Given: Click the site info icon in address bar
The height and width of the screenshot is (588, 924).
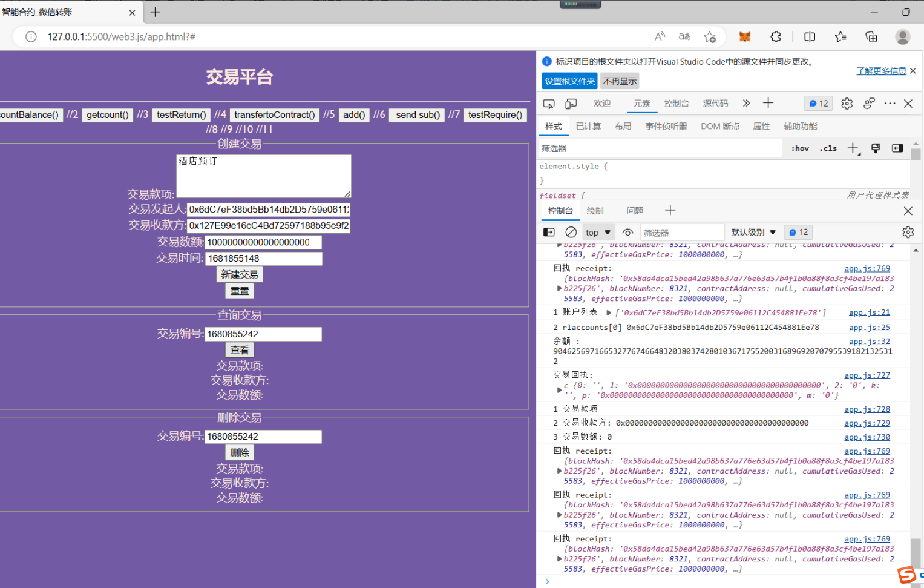Looking at the screenshot, I should tap(31, 37).
